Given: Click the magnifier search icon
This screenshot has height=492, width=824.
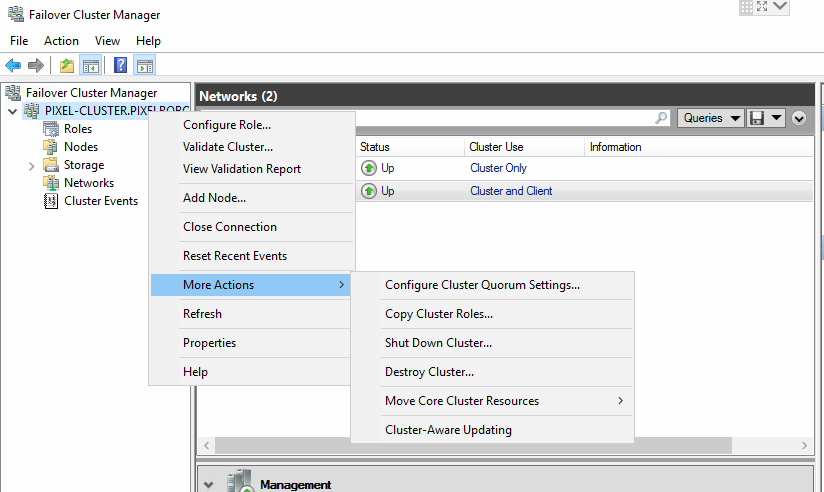Looking at the screenshot, I should [x=661, y=118].
